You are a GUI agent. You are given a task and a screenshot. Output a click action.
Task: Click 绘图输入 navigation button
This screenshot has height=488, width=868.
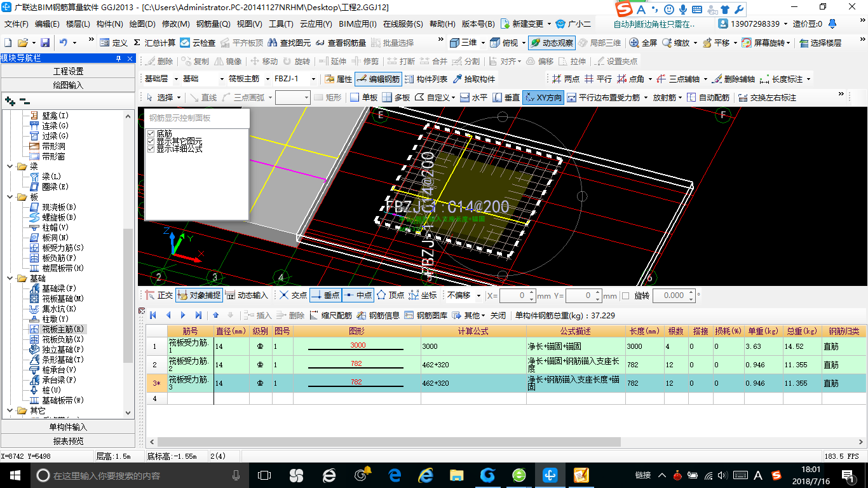[x=68, y=85]
